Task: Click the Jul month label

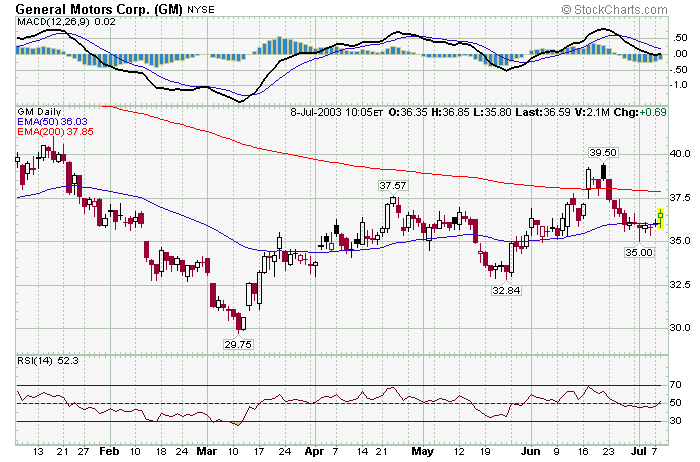Action: click(x=639, y=451)
